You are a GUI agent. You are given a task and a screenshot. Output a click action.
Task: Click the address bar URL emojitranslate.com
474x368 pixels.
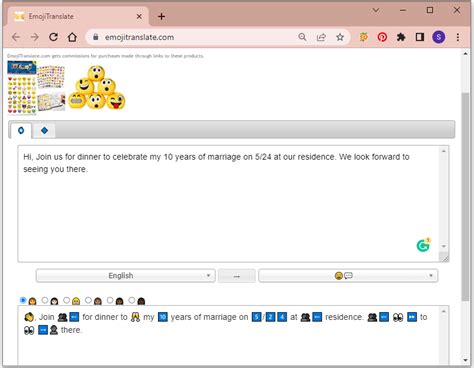point(139,37)
